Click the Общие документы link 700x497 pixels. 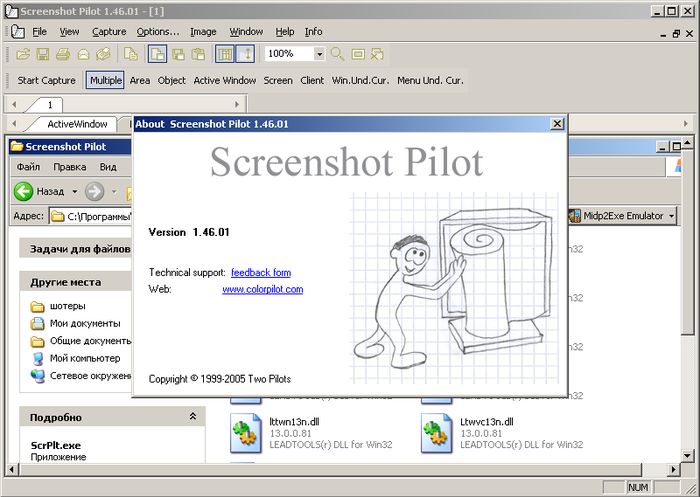[90, 341]
